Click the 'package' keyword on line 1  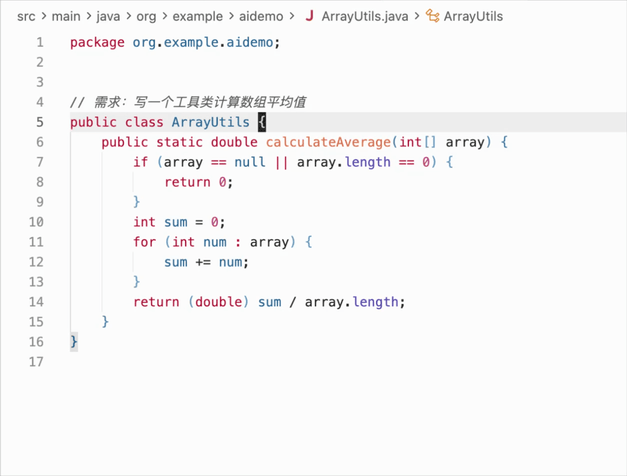coord(97,42)
